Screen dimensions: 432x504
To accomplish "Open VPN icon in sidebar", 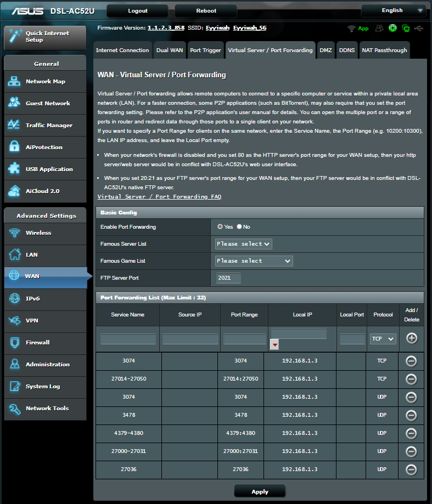I will pyautogui.click(x=14, y=320).
